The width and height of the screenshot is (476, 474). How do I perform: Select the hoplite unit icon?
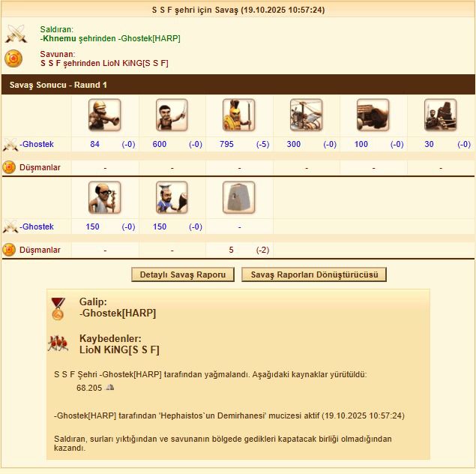tap(239, 115)
